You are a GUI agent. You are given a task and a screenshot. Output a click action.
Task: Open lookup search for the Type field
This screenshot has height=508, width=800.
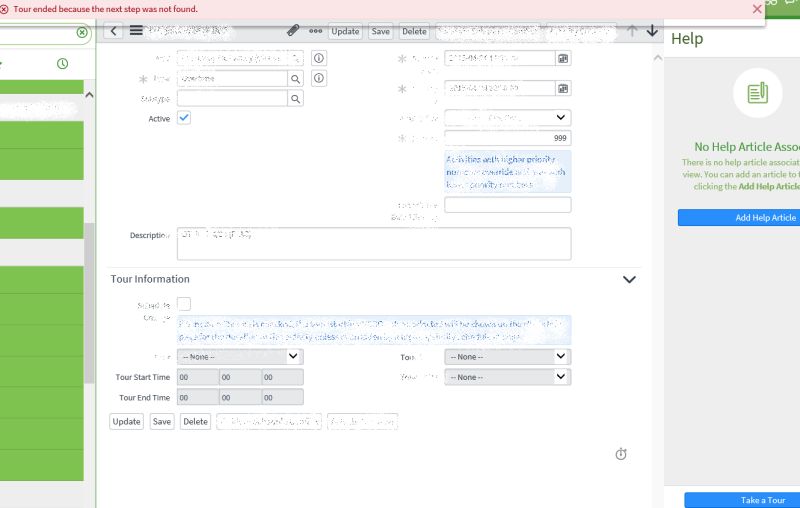tap(295, 79)
